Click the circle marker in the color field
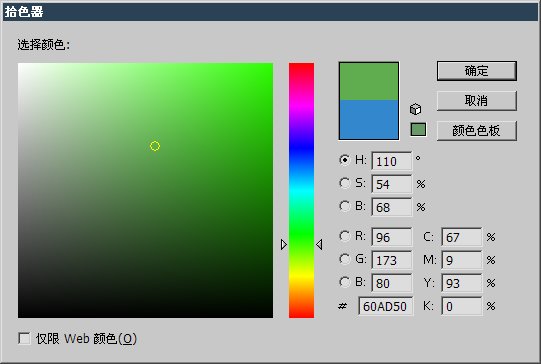The image size is (541, 364). point(155,146)
